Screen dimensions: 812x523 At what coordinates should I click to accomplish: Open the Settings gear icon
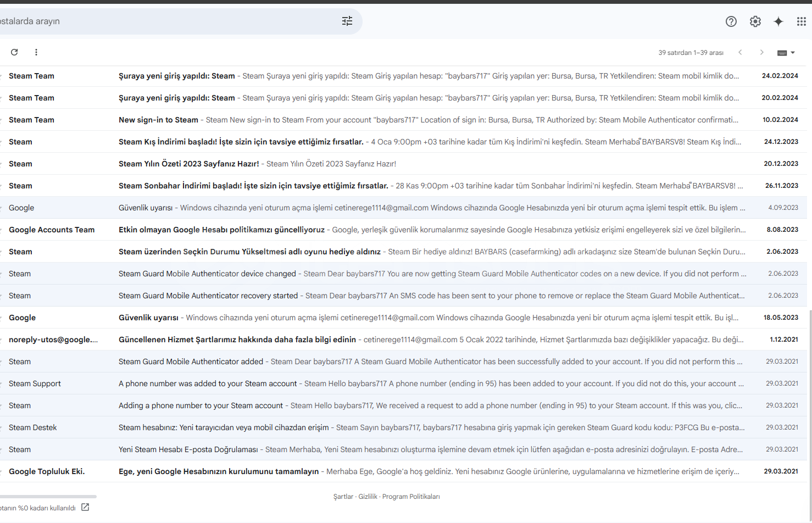pos(755,21)
